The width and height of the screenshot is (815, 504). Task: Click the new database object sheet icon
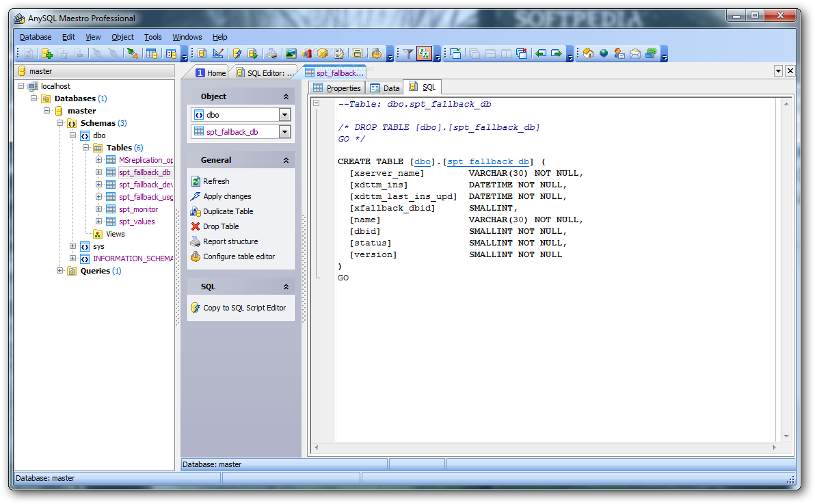202,53
